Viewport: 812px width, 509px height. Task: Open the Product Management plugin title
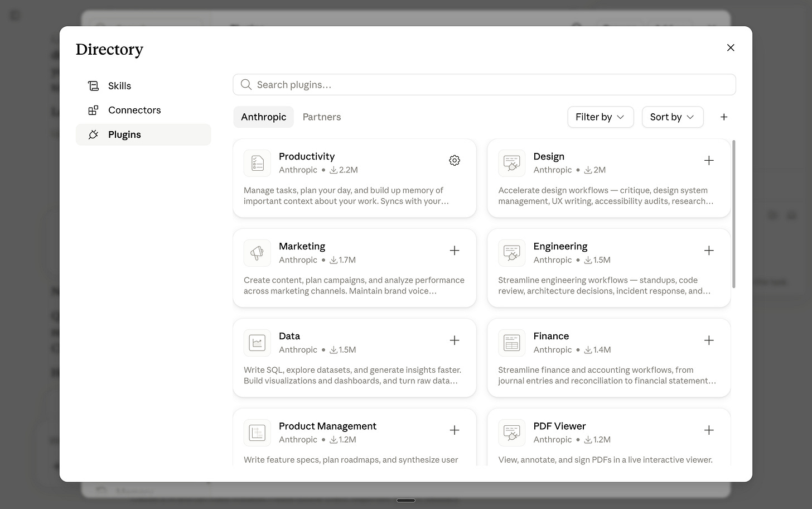coord(327,426)
